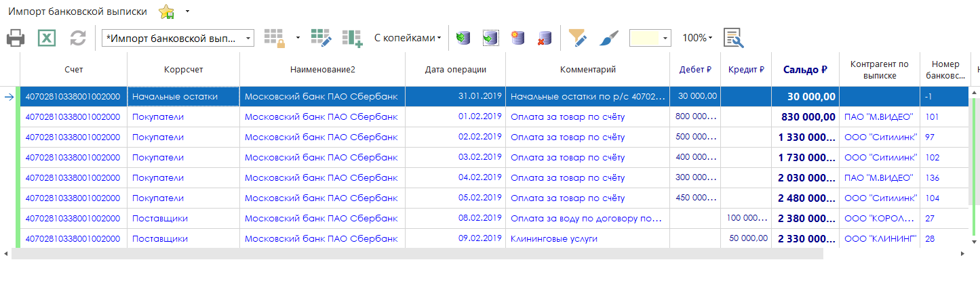
Task: Open the pale yellow color picker
Action: (650, 39)
